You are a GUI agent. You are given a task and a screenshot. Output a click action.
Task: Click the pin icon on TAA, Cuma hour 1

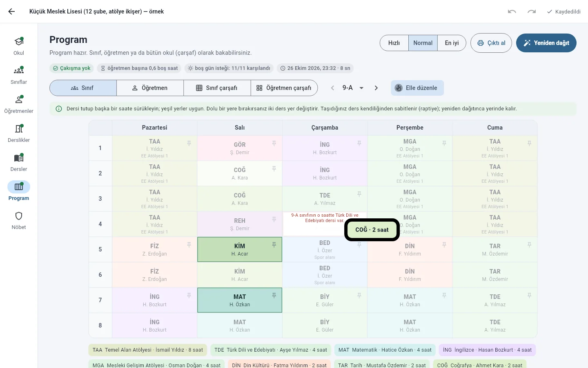[x=529, y=143]
